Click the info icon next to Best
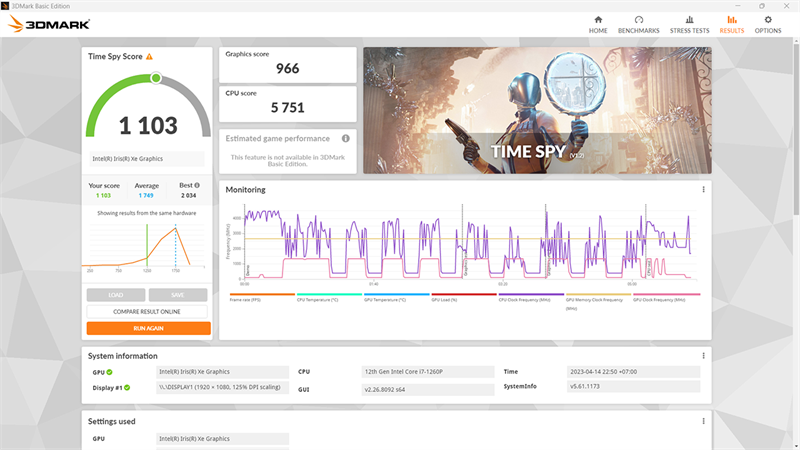Viewport: 800px width, 450px height. click(x=197, y=185)
